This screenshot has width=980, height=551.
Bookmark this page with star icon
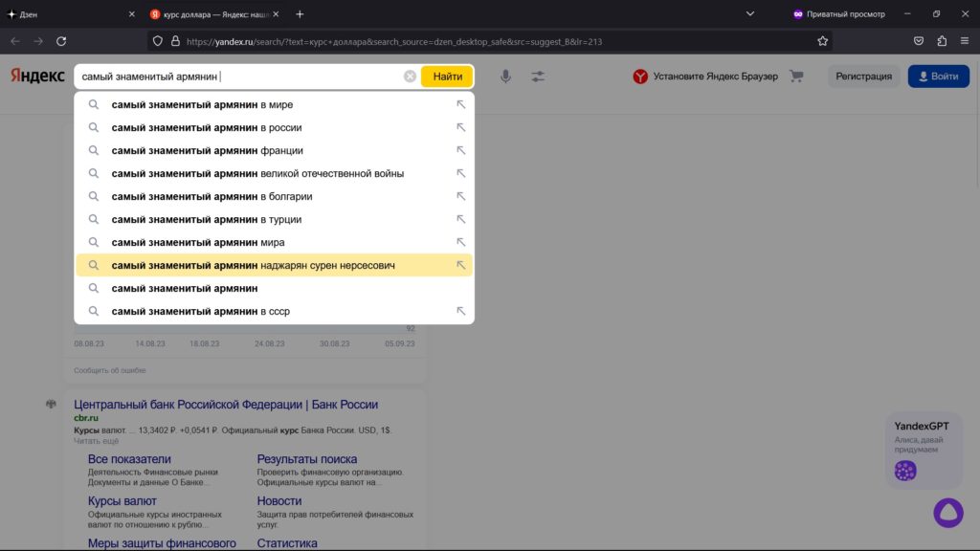[x=822, y=41]
